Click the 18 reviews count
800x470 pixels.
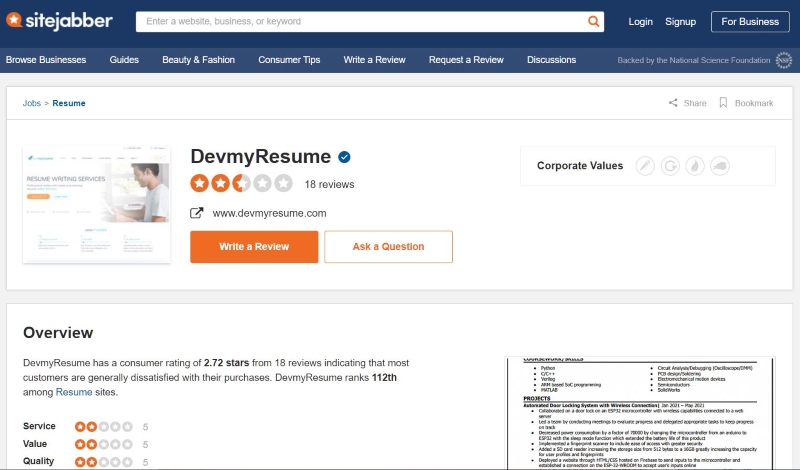tap(330, 184)
